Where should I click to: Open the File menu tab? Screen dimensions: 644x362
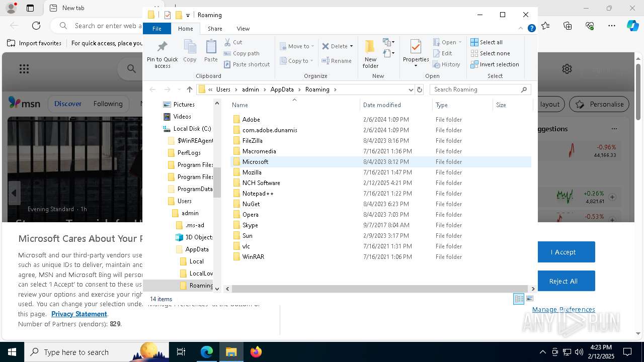tap(157, 29)
